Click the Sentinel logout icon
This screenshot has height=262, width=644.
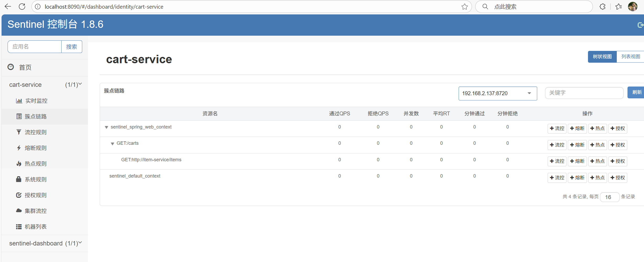pos(640,25)
